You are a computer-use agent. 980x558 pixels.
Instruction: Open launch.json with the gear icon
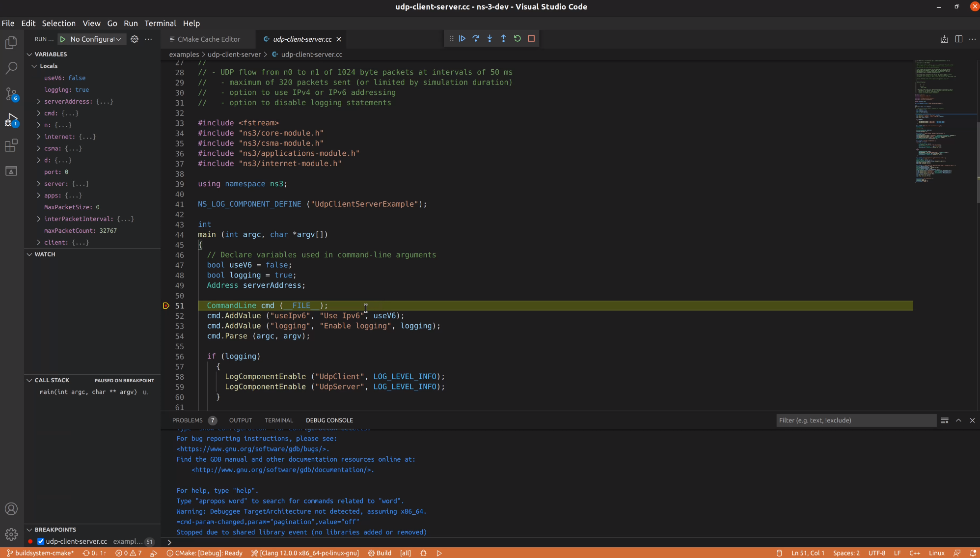pyautogui.click(x=135, y=39)
